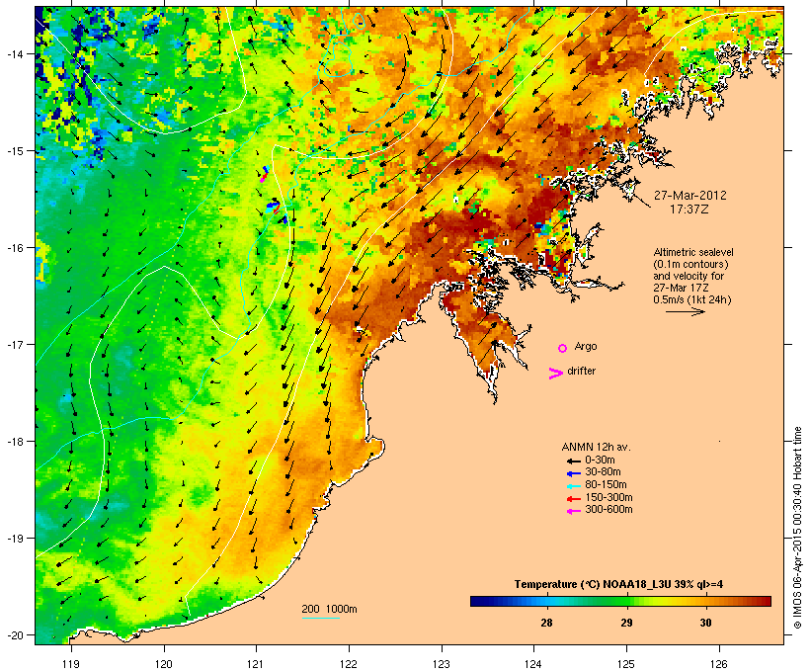Click the longitude label 119
Image resolution: width=810 pixels, height=672 pixels.
pyautogui.click(x=71, y=664)
